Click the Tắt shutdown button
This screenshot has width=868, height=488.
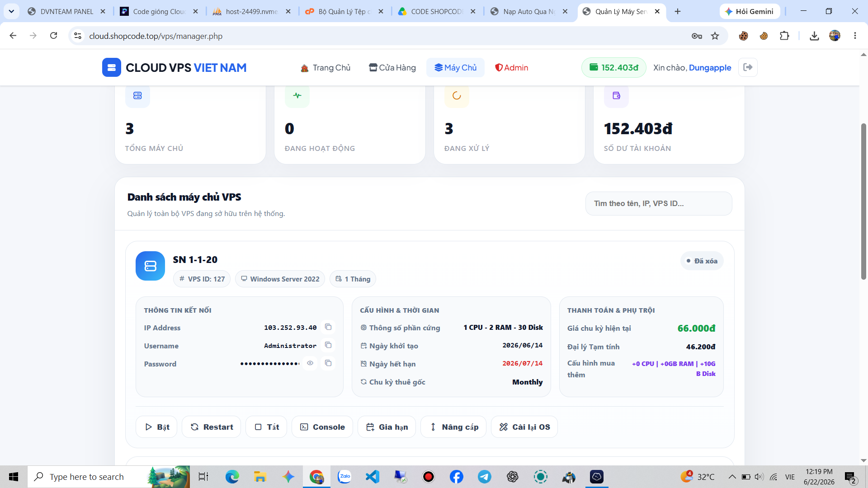click(x=266, y=427)
